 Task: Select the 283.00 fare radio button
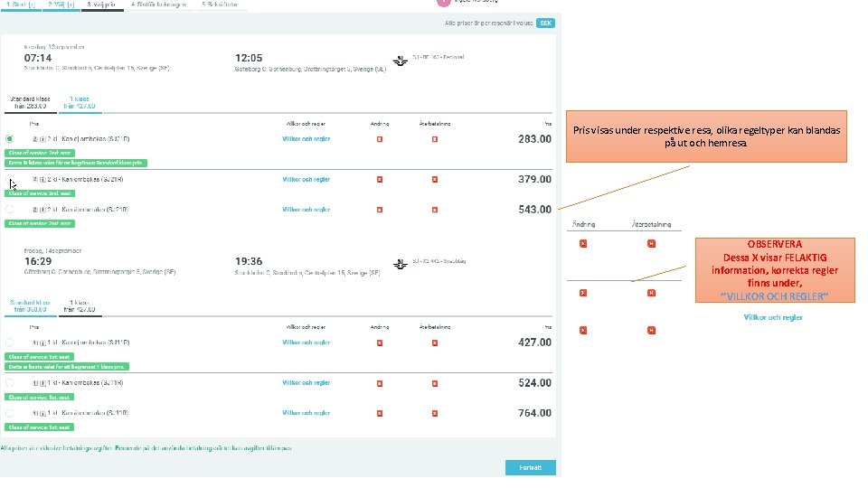(x=9, y=139)
